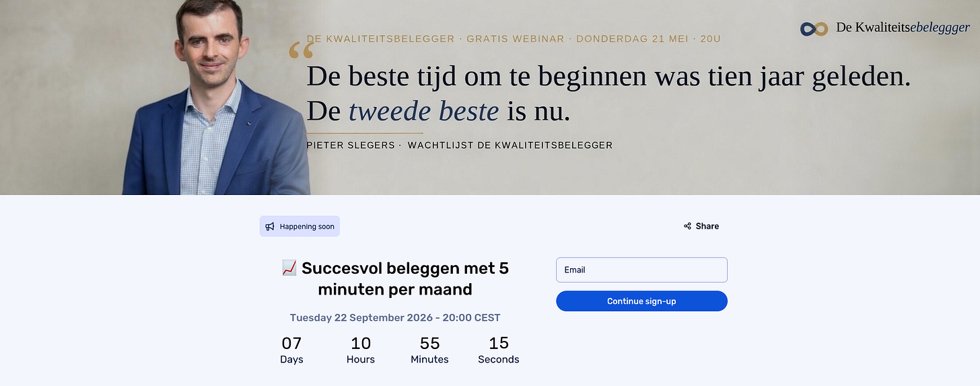Click the banner quote headline text
This screenshot has width=980, height=386.
click(608, 93)
